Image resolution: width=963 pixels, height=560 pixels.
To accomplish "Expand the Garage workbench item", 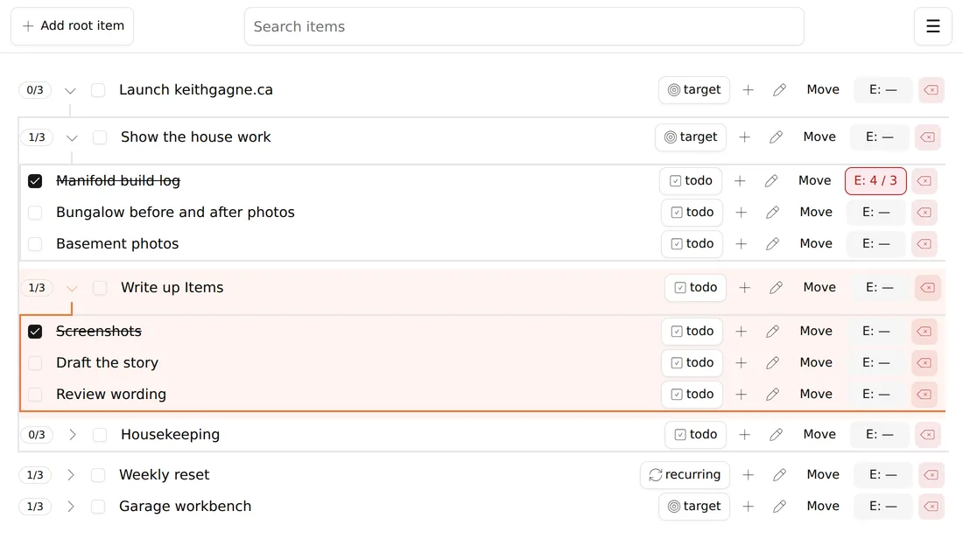I will click(70, 507).
